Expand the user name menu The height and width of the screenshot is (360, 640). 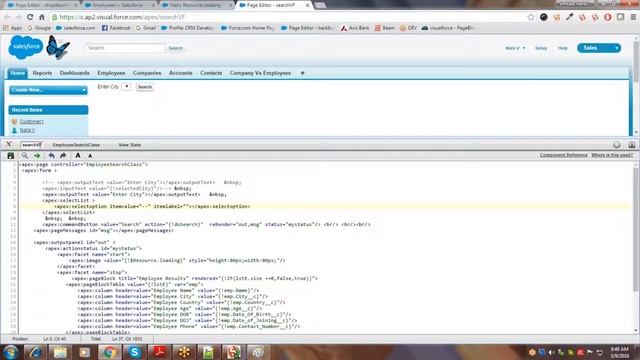(x=515, y=48)
